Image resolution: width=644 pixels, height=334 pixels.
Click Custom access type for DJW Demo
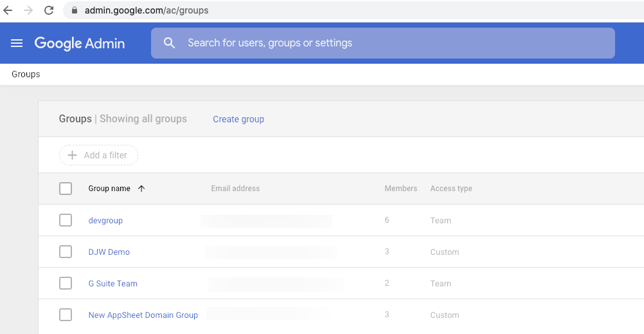click(x=445, y=252)
